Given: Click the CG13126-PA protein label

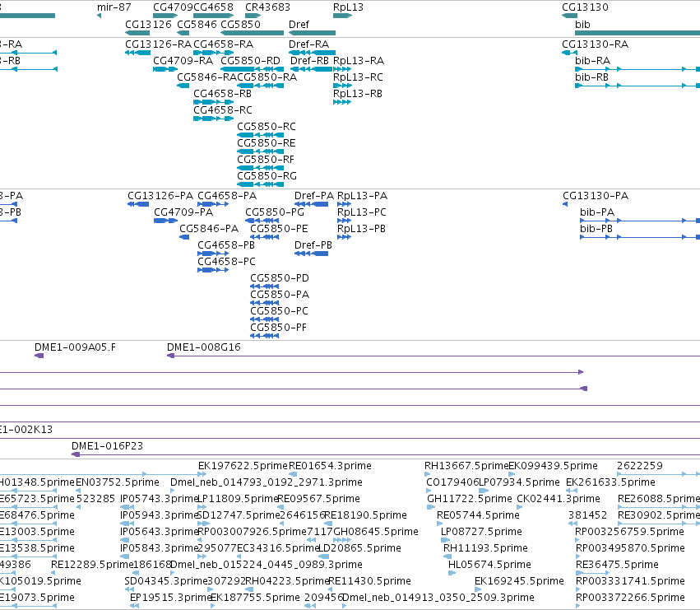Looking at the screenshot, I should tap(160, 196).
